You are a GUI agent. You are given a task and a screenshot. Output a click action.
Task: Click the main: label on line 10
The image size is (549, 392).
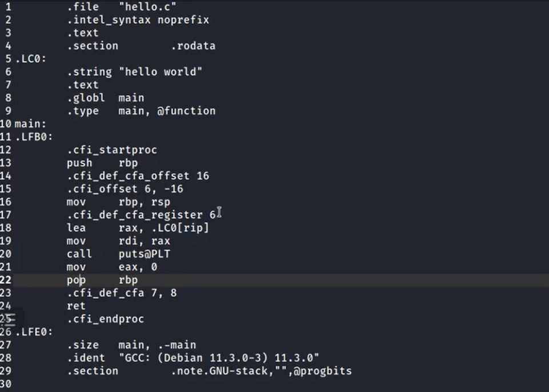coord(30,123)
